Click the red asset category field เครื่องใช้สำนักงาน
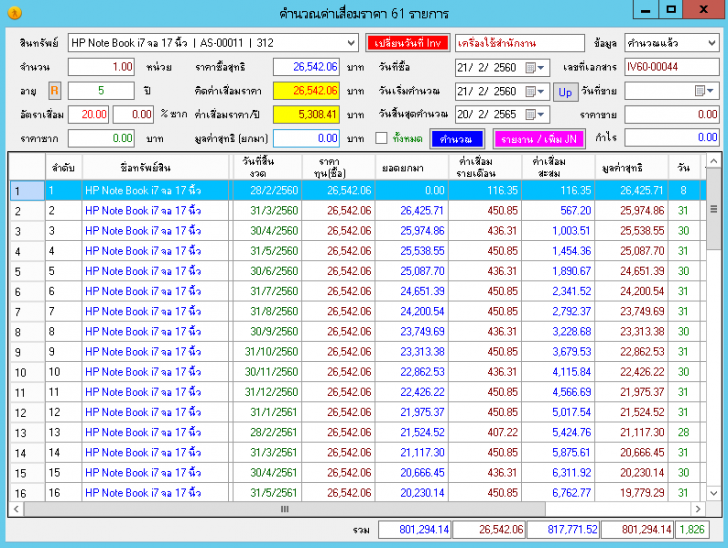The width and height of the screenshot is (728, 548). pyautogui.click(x=520, y=43)
